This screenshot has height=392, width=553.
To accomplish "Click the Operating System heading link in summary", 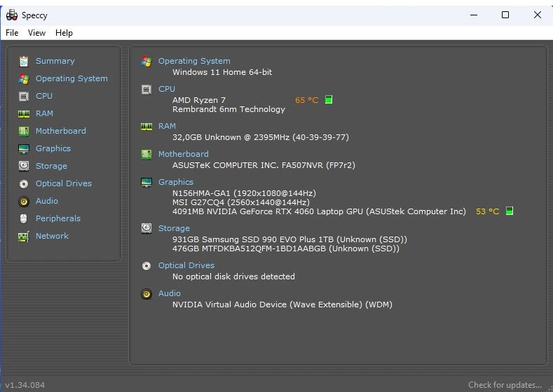I will click(194, 61).
